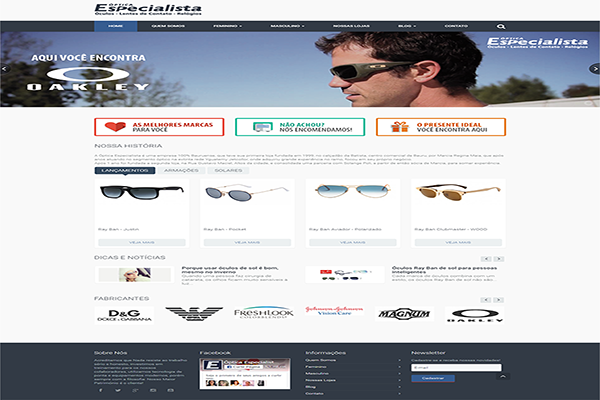Click the truck icon in green banner
Image resolution: width=600 pixels, height=400 pixels.
tap(262, 127)
